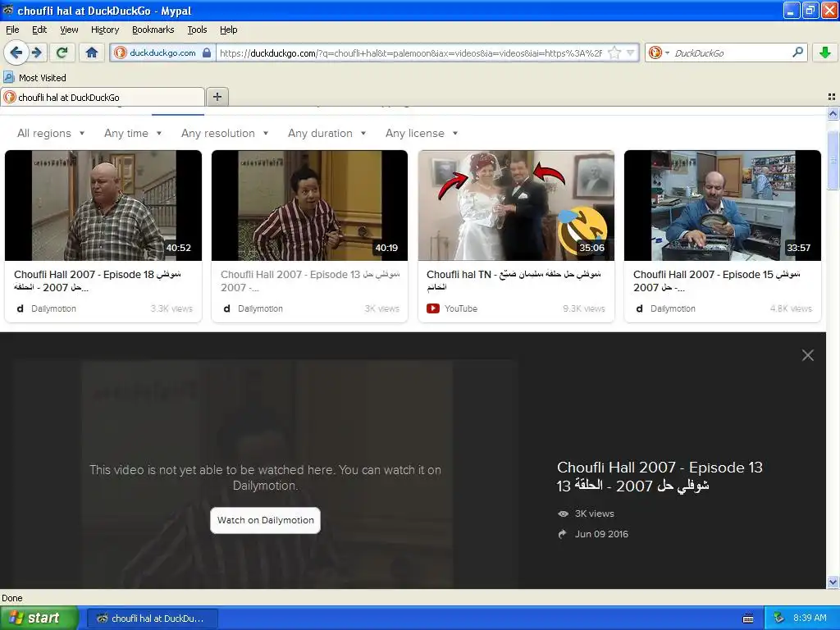Expand the All regions filter
This screenshot has height=630, width=840.
click(51, 134)
